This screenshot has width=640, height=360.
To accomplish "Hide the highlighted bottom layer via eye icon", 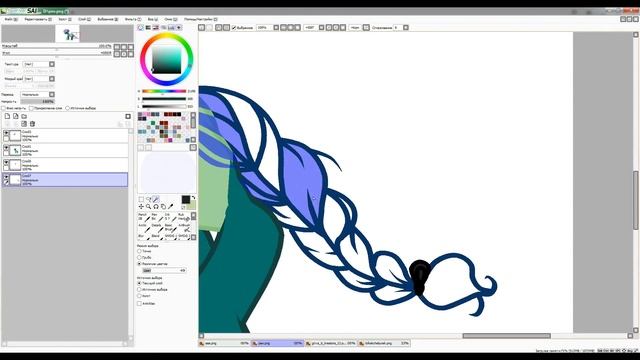I will pos(6,177).
